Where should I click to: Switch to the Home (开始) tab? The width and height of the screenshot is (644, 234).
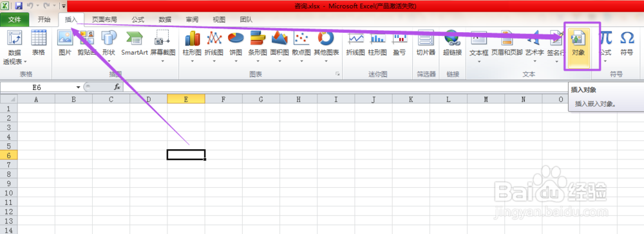coord(44,19)
